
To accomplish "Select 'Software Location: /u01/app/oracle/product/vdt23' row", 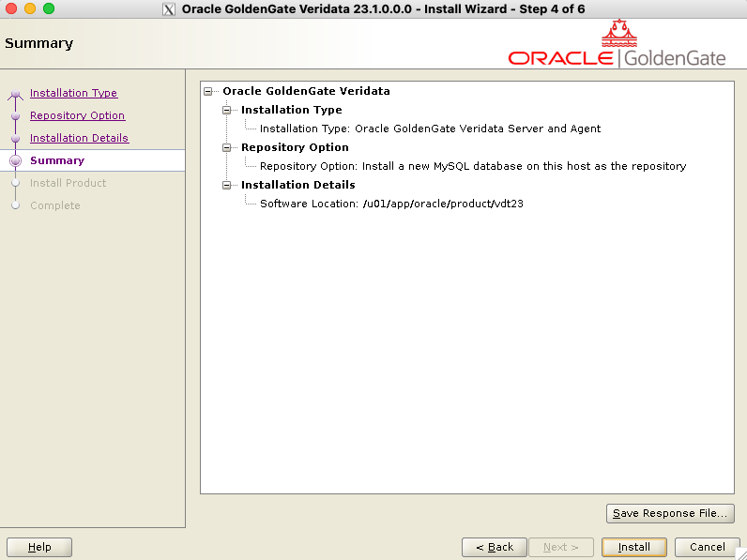I will [391, 204].
